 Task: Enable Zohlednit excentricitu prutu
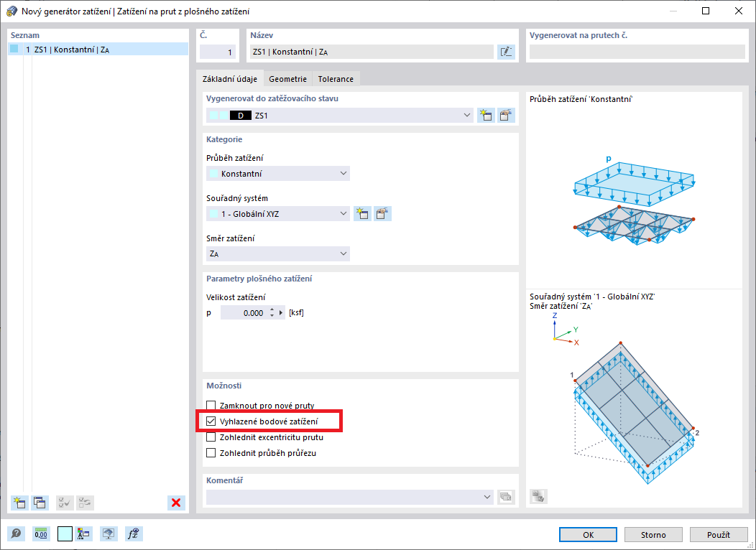(211, 437)
